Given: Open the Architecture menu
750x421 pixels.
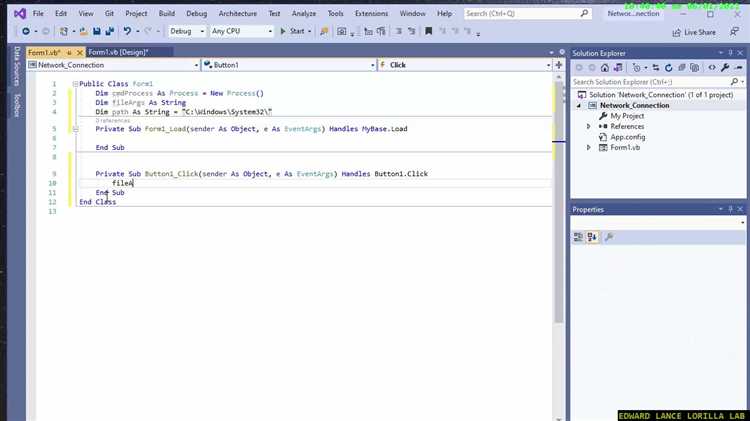Looking at the screenshot, I should [238, 13].
